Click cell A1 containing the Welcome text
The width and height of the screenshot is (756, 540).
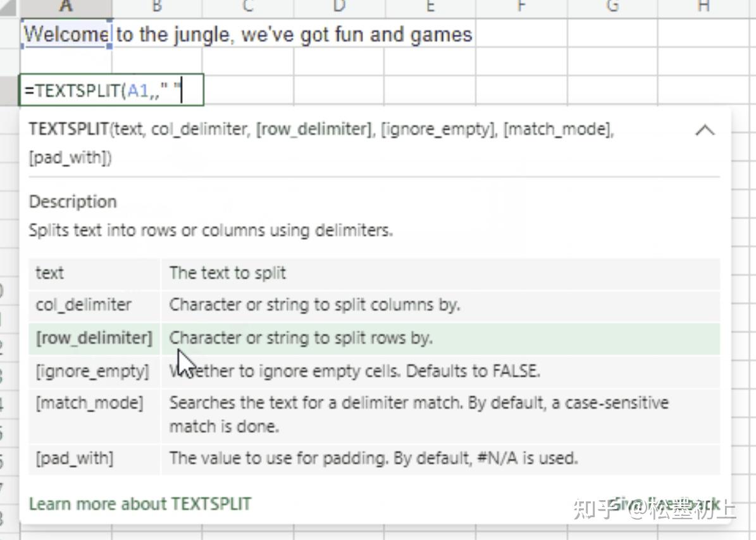coord(66,34)
